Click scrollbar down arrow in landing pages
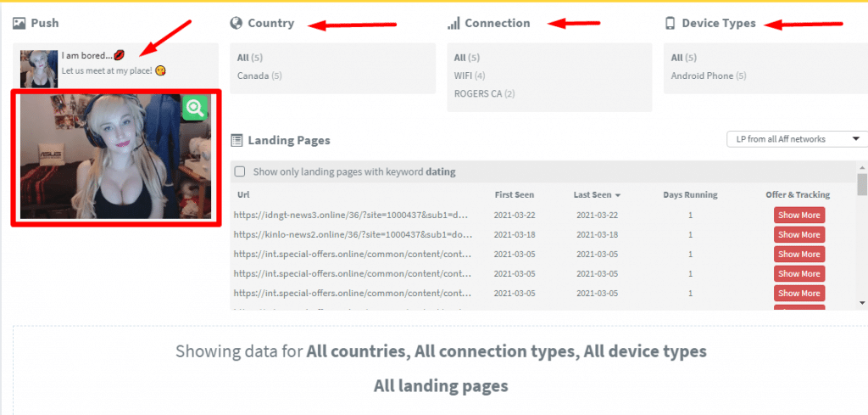Image resolution: width=868 pixels, height=415 pixels. pyautogui.click(x=862, y=302)
